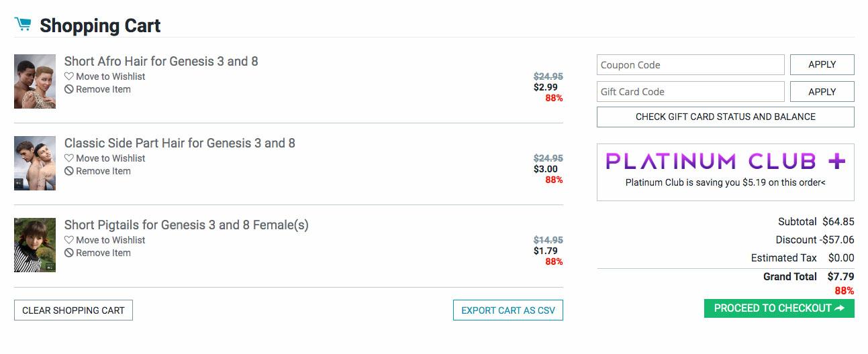868x354 pixels.
Task: Export the cart as CSV
Action: (508, 310)
